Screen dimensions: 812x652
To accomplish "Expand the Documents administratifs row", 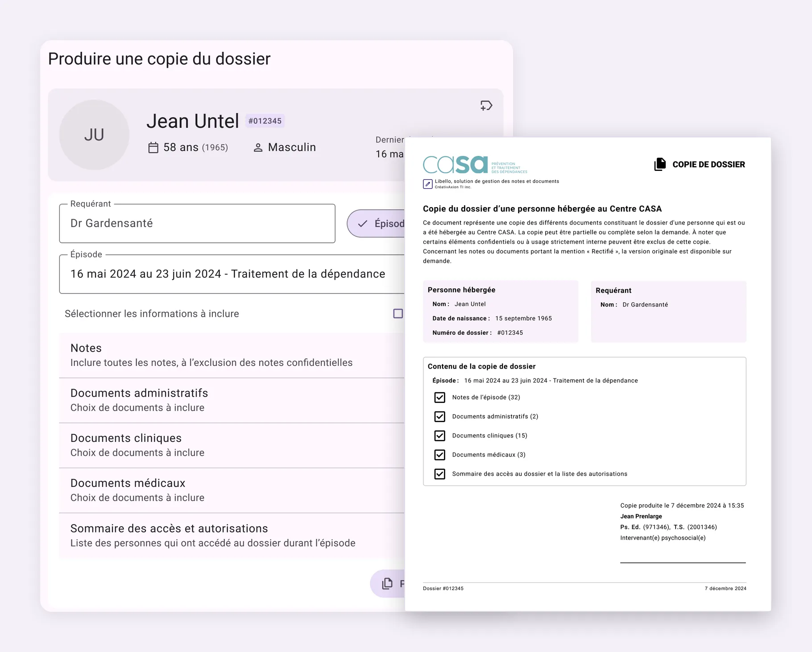I will click(x=232, y=400).
